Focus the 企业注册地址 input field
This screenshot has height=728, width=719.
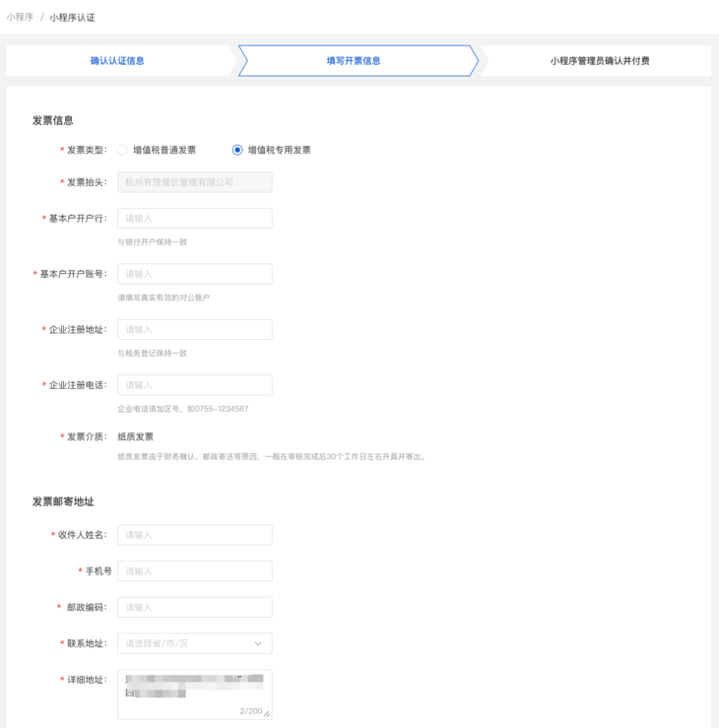195,329
